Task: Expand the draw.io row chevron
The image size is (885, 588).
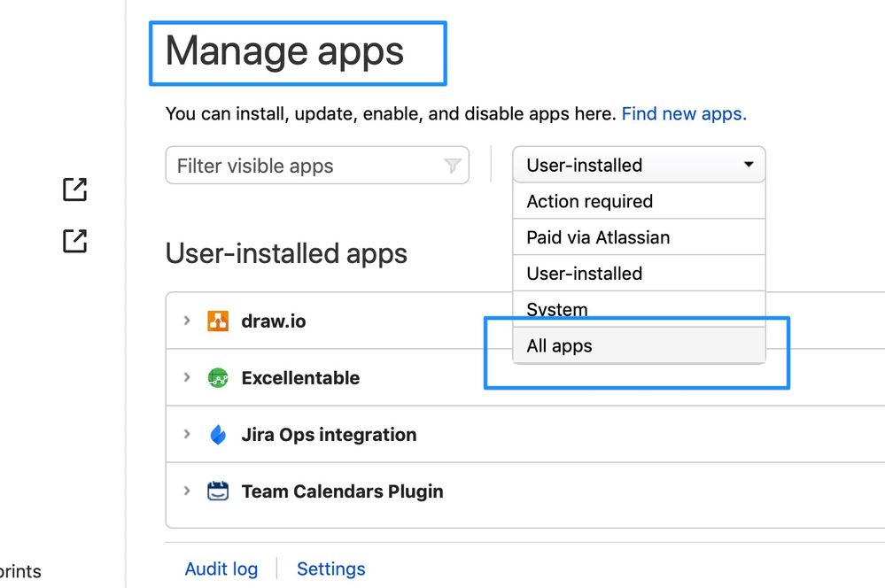Action: (187, 321)
